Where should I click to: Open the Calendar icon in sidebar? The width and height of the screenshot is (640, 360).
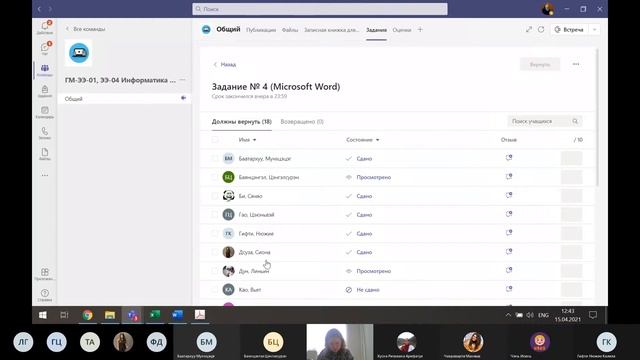(45, 112)
